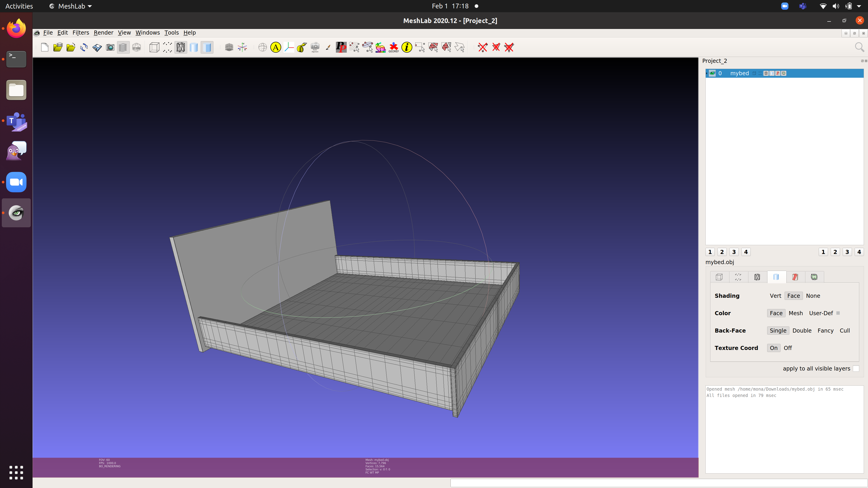868x488 pixels.
Task: Click the search magnifier in toolbar
Action: (859, 47)
